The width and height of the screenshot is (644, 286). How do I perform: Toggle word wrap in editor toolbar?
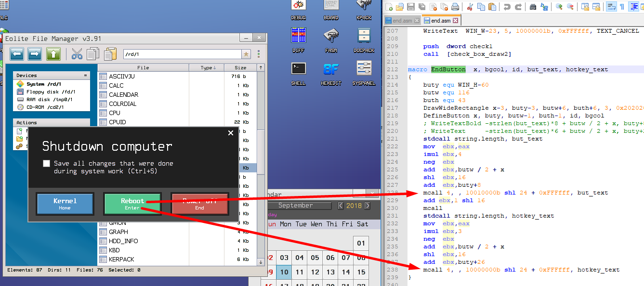click(x=611, y=7)
